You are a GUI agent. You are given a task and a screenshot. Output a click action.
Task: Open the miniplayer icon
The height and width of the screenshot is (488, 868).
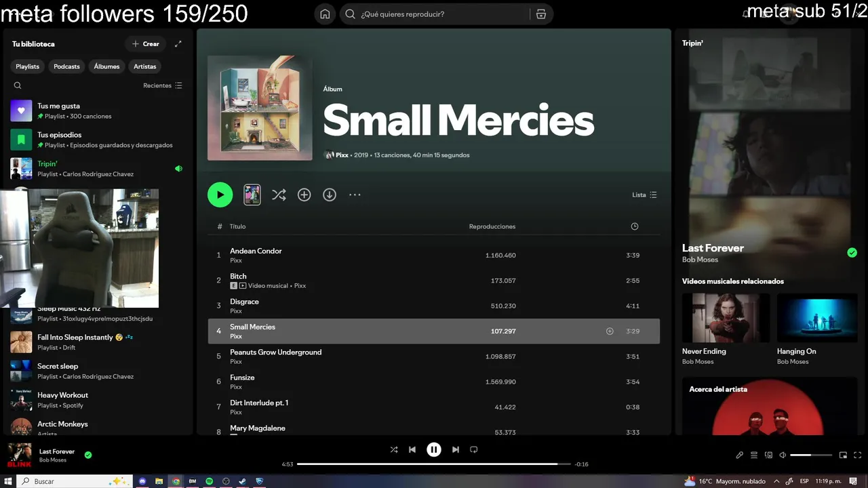[x=844, y=455]
